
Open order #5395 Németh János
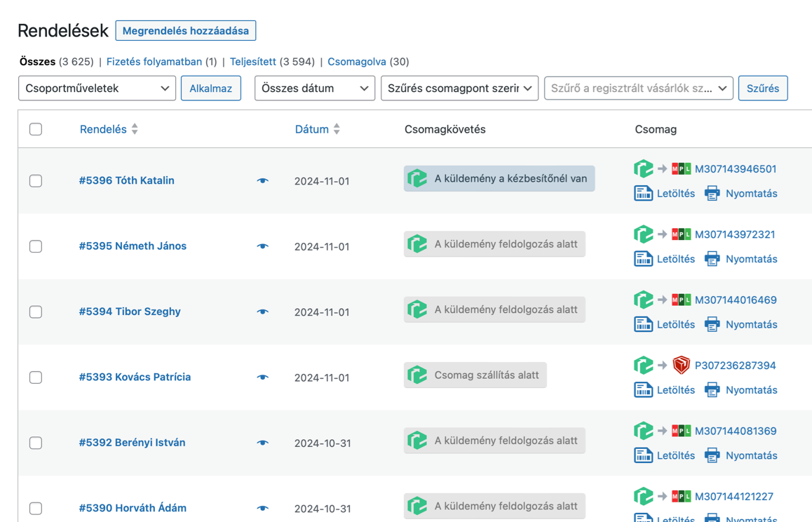coord(133,246)
